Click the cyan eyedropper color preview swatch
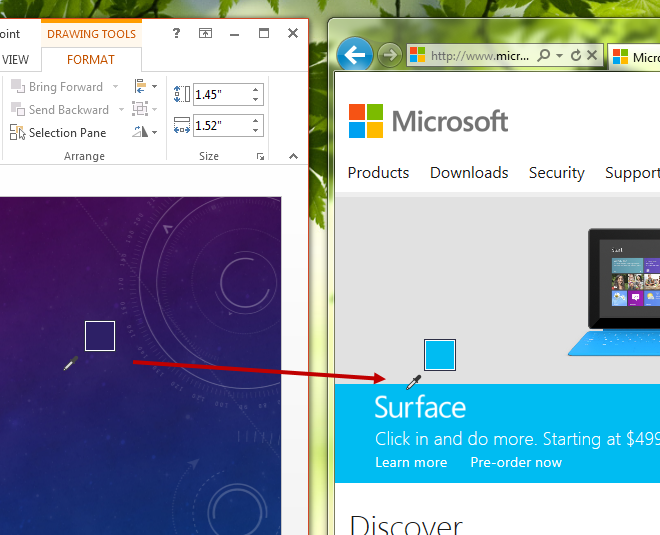 [x=440, y=355]
